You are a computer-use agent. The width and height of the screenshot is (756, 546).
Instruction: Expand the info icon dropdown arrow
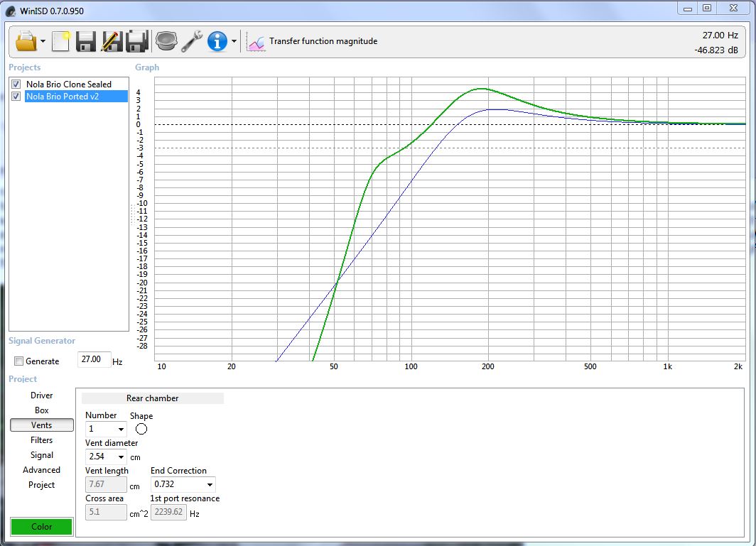tap(234, 41)
